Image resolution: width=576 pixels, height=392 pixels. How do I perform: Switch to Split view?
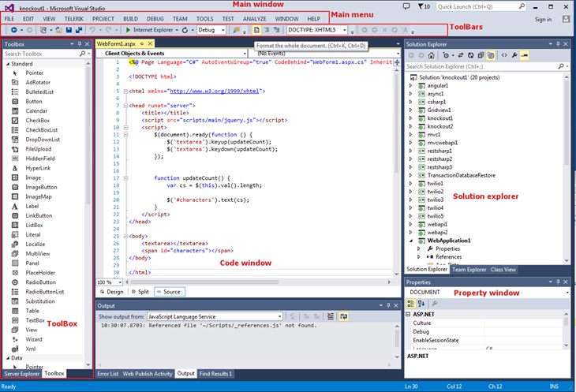(x=140, y=292)
